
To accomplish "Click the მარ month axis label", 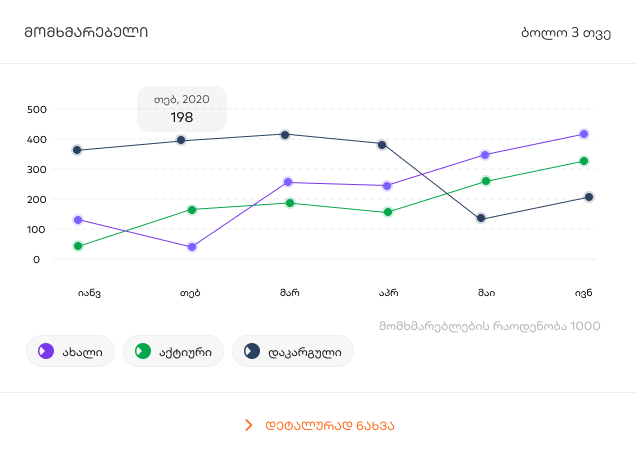I will (x=290, y=292).
